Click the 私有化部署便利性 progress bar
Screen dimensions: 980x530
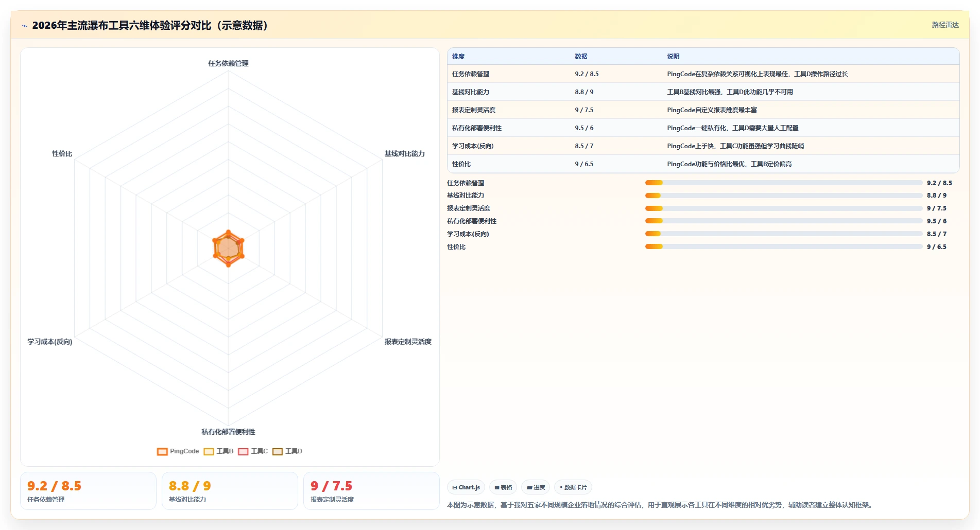coord(784,221)
